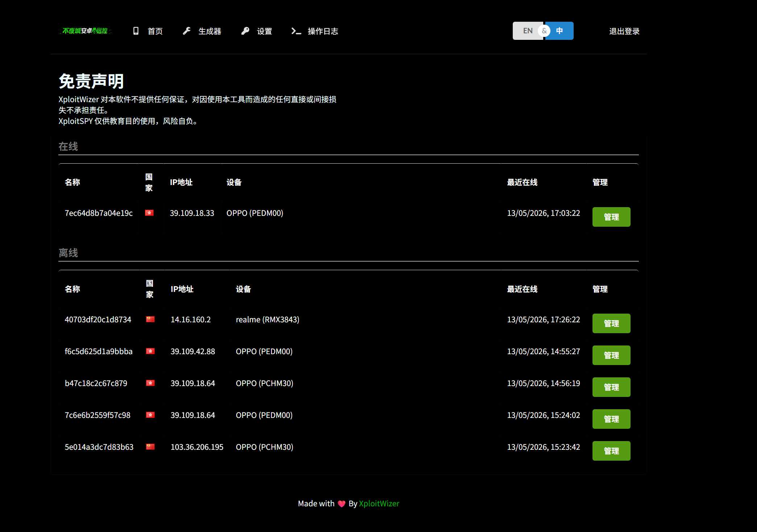Click the flag icon in row f6c5d625d1a9bbba
The width and height of the screenshot is (757, 532).
(x=150, y=351)
